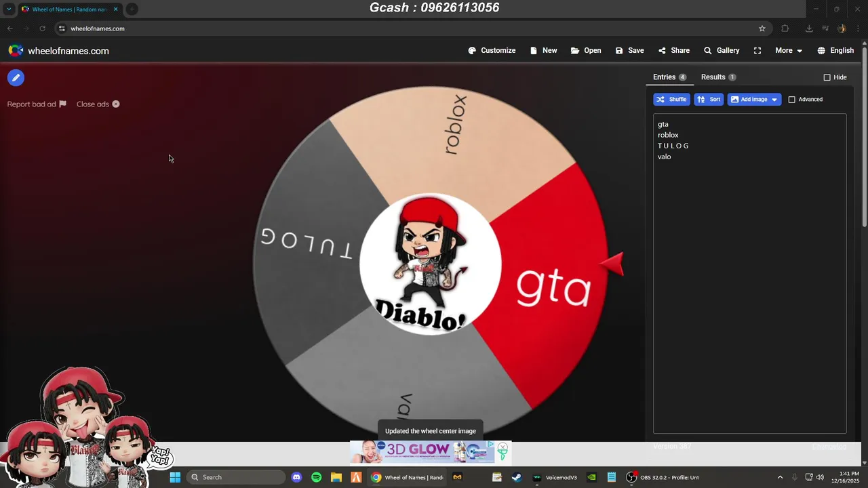Image resolution: width=868 pixels, height=488 pixels.
Task: Click the 'roblox' entry line
Action: [x=668, y=135]
